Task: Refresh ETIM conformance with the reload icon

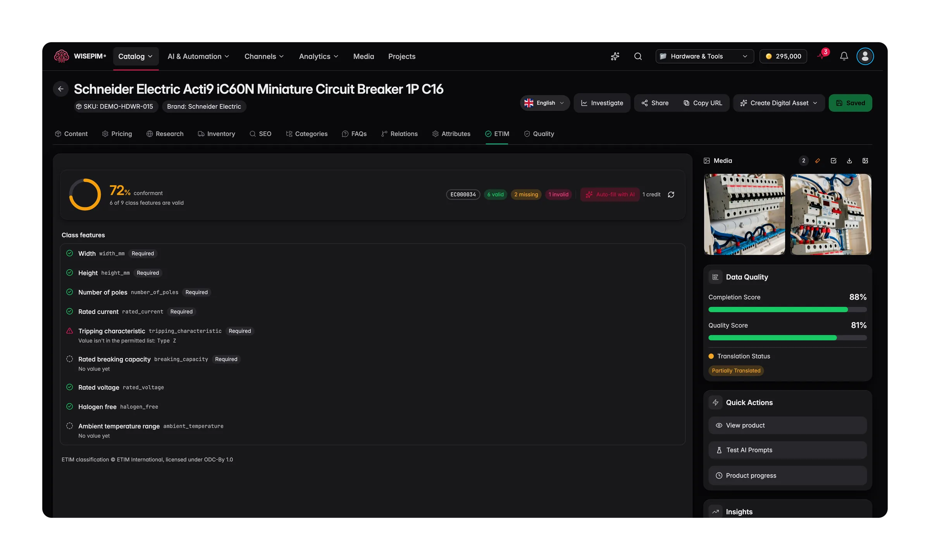Action: pyautogui.click(x=671, y=195)
